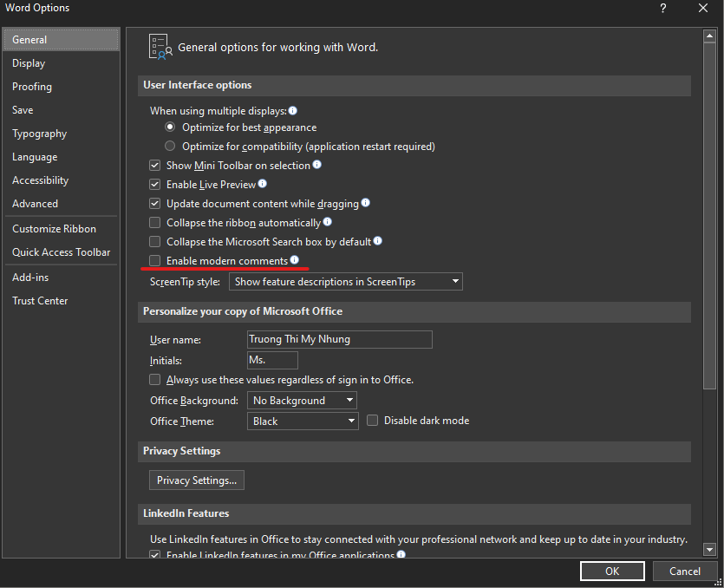Enable Collapse the ribbon automatically
Image resolution: width=724 pixels, height=588 pixels.
pyautogui.click(x=154, y=223)
